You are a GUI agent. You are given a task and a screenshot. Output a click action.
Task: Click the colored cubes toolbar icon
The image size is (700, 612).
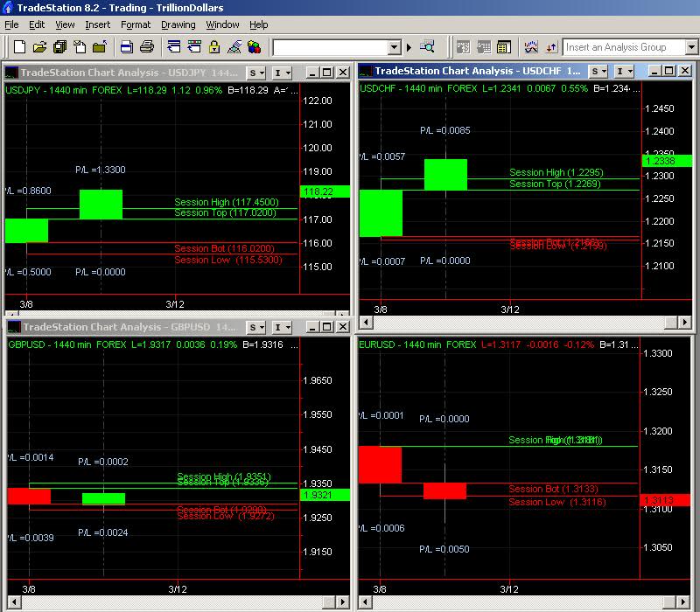(255, 47)
